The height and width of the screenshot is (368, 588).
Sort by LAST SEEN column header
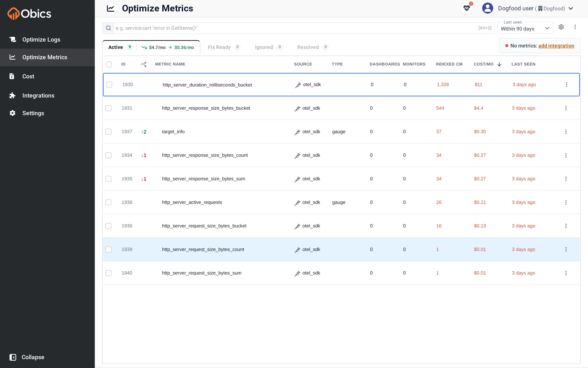[523, 64]
